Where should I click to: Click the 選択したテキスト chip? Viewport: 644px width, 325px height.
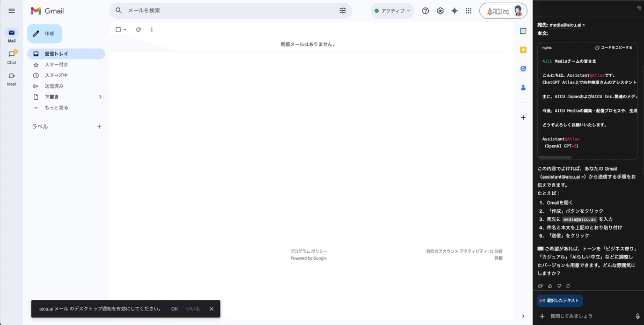tap(561, 300)
